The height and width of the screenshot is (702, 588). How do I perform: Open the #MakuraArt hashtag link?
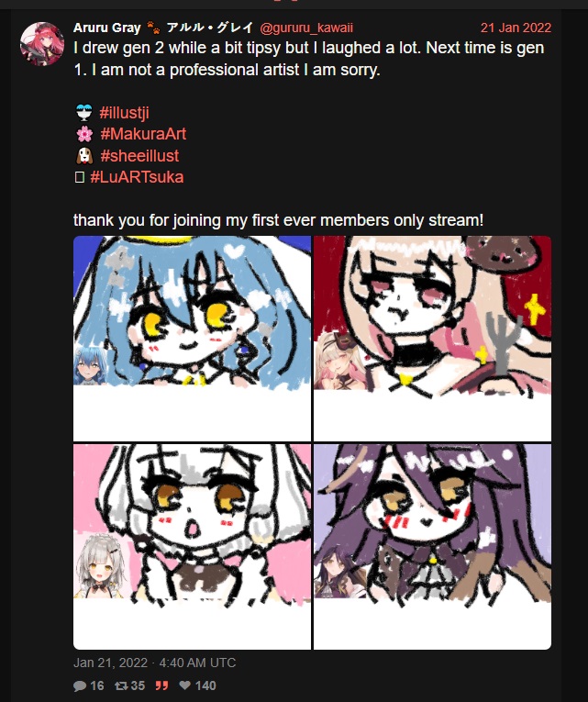click(143, 134)
